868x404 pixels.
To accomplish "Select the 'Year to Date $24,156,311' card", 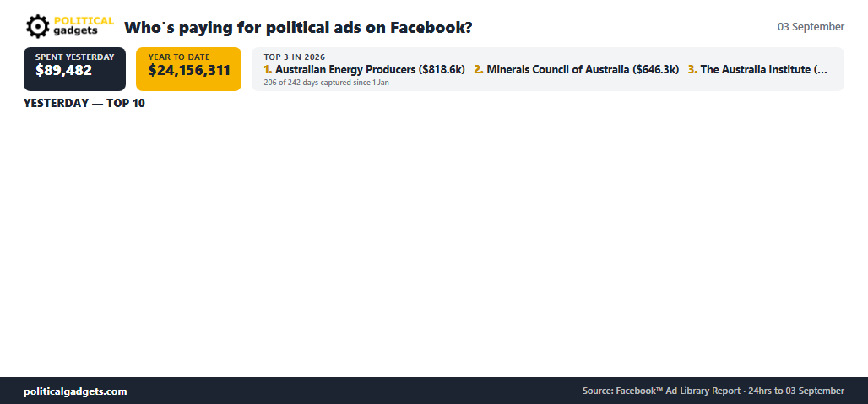I will pos(189,69).
